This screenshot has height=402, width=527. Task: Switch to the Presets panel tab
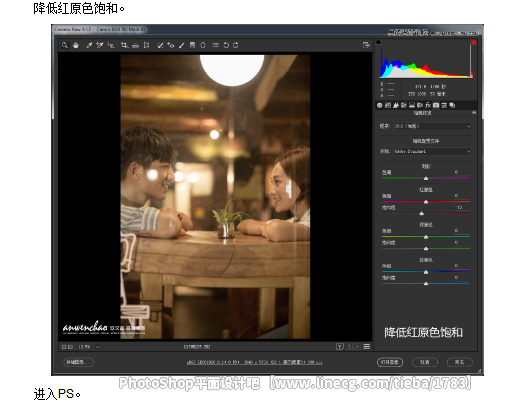[x=444, y=105]
